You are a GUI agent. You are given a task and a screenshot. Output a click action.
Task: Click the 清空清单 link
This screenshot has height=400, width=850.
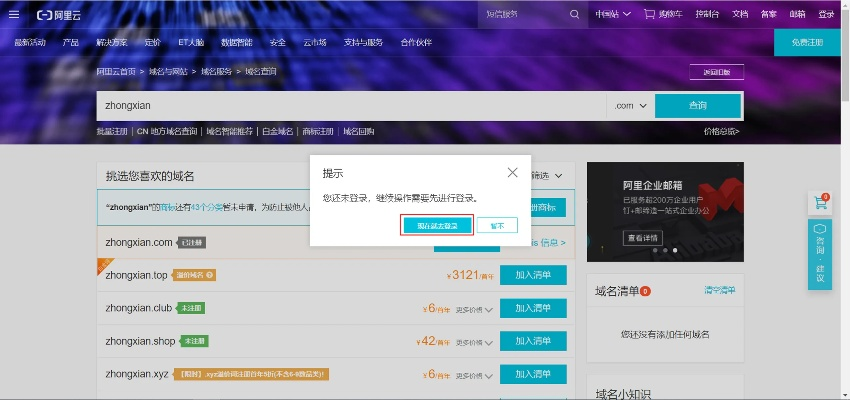[720, 290]
